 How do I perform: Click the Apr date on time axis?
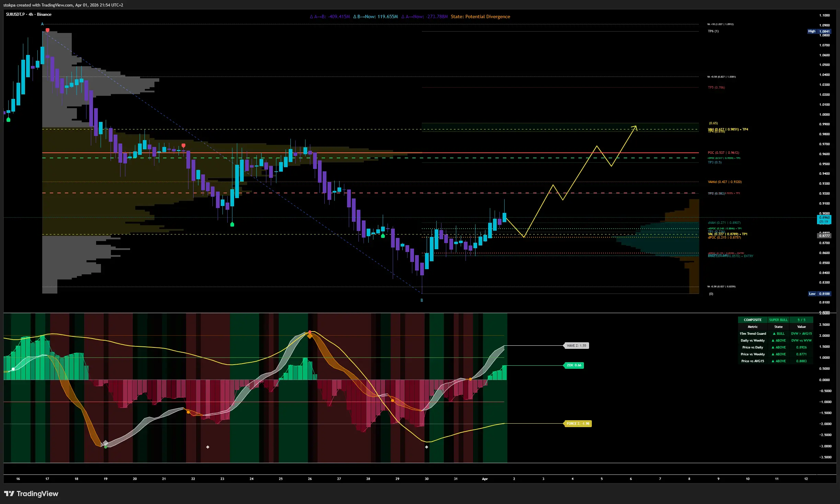tap(485, 479)
